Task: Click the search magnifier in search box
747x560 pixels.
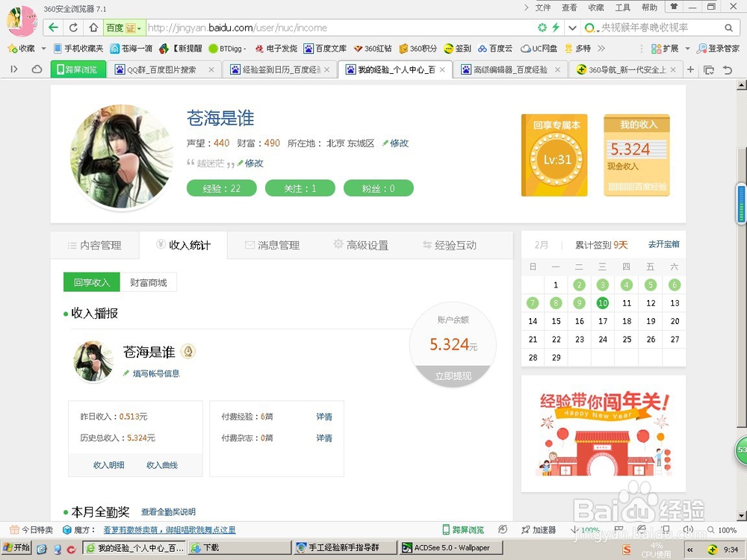Action: (x=728, y=28)
